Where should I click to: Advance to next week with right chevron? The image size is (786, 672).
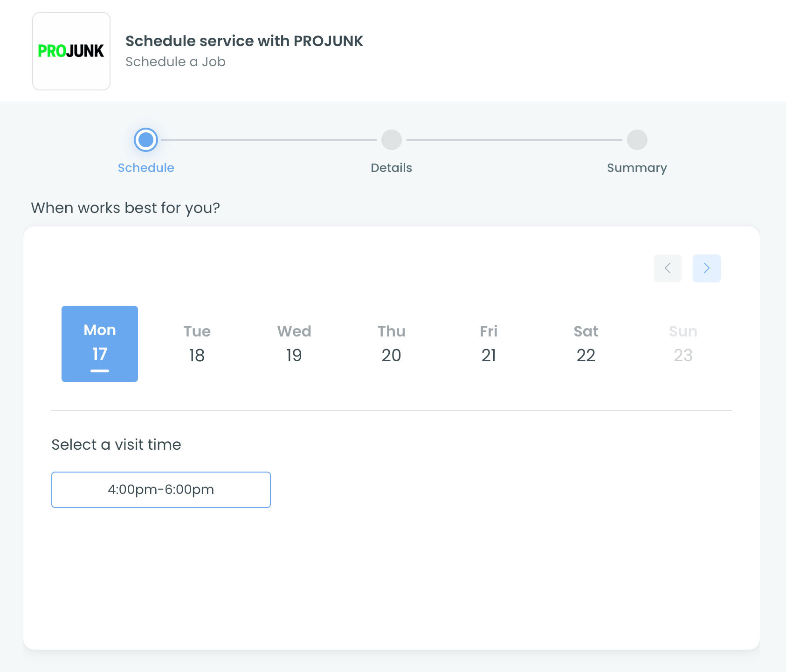pos(706,268)
